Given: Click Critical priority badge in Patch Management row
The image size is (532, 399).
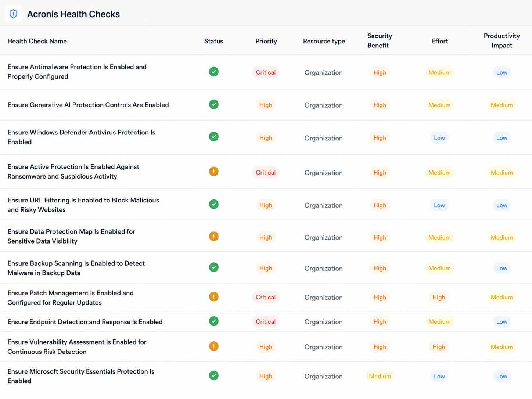Looking at the screenshot, I should click(266, 297).
